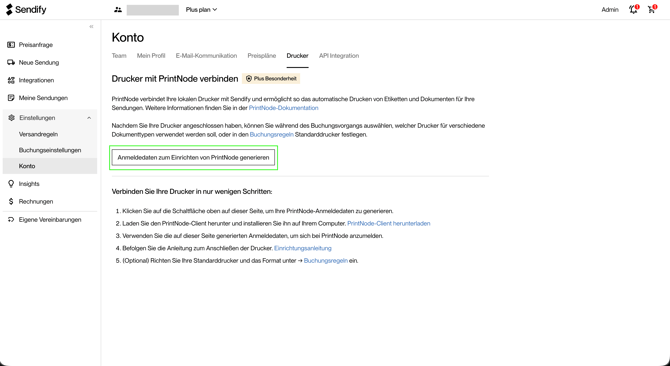Image resolution: width=670 pixels, height=366 pixels.
Task: Follow the Buchungsregeln link in the paragraph
Action: [271, 135]
